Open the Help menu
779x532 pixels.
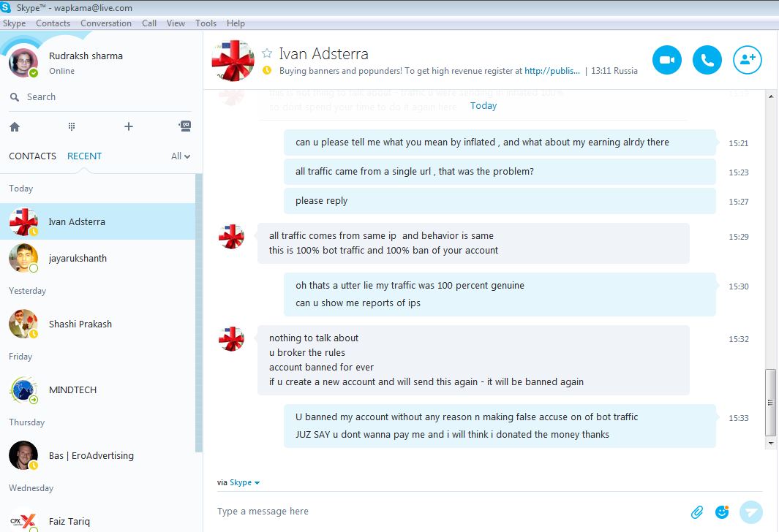point(236,23)
